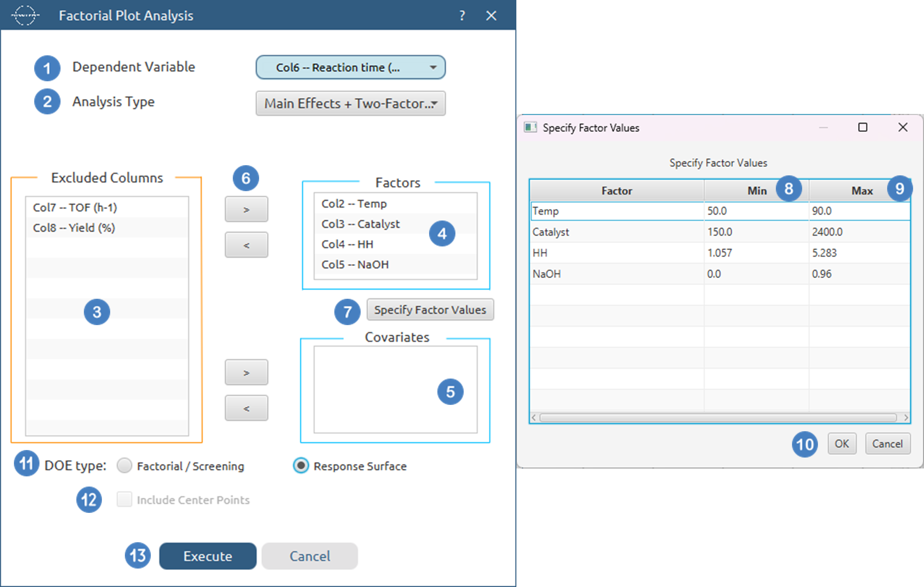Open the Dependent Variable dropdown
Viewport: 924px width, 587px height.
pos(350,68)
